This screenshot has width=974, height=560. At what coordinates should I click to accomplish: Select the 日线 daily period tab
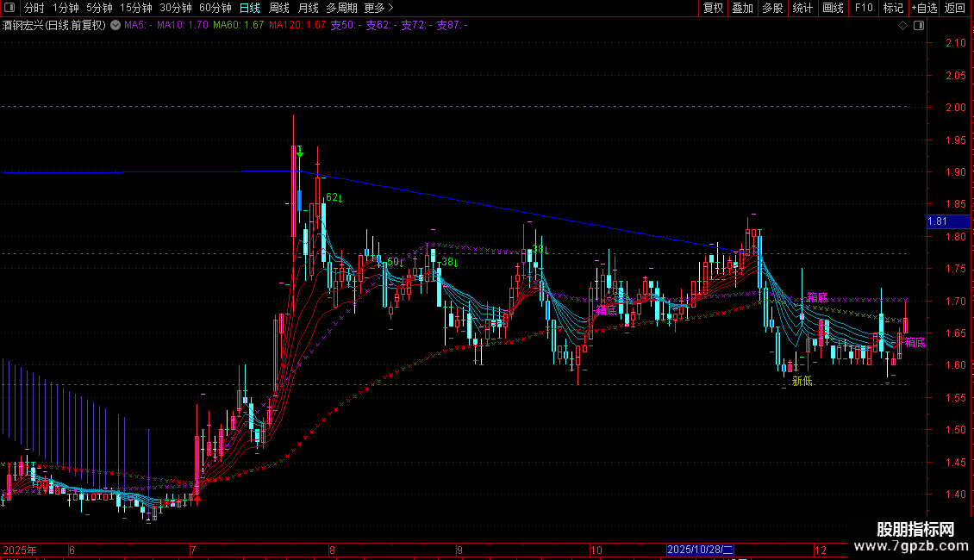250,8
